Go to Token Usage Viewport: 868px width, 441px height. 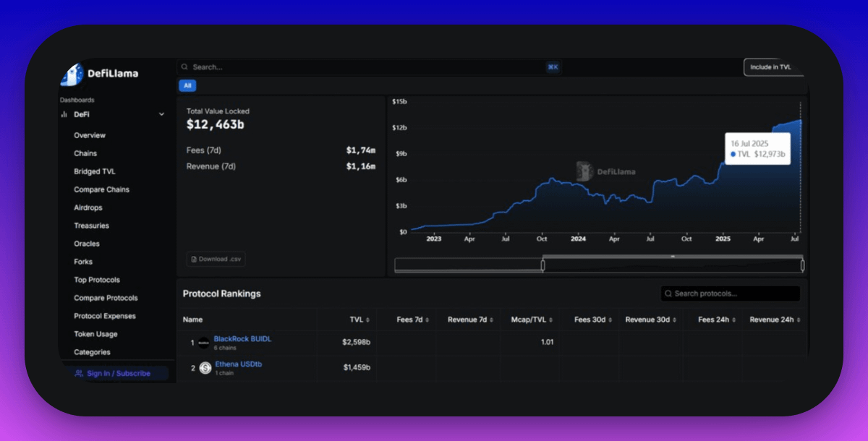pos(95,334)
